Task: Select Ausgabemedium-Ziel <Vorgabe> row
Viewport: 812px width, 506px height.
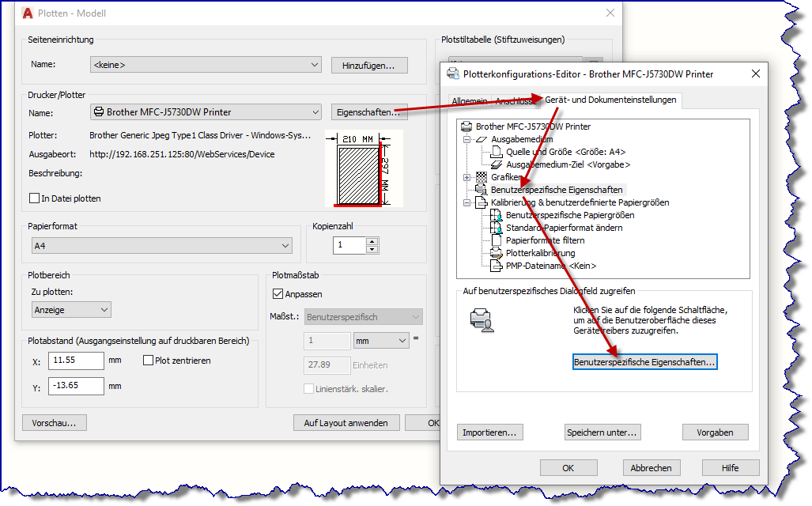Action: coord(568,164)
